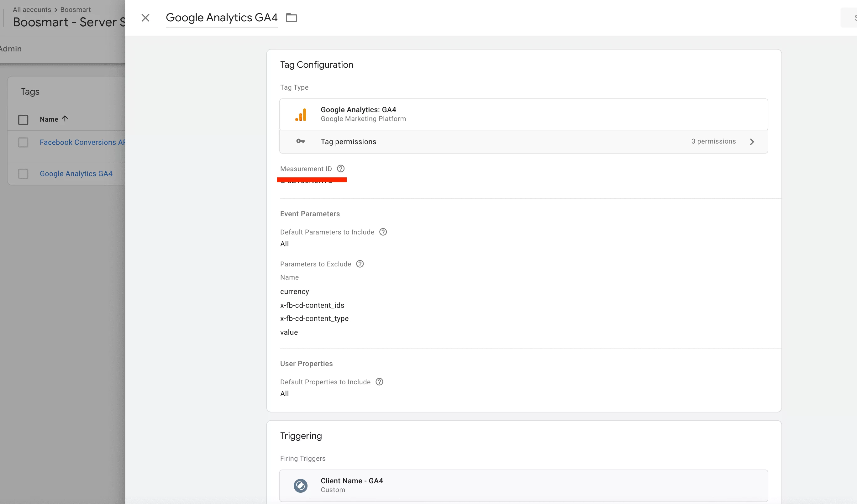Open Boosmart breadcrumb link

pos(76,9)
